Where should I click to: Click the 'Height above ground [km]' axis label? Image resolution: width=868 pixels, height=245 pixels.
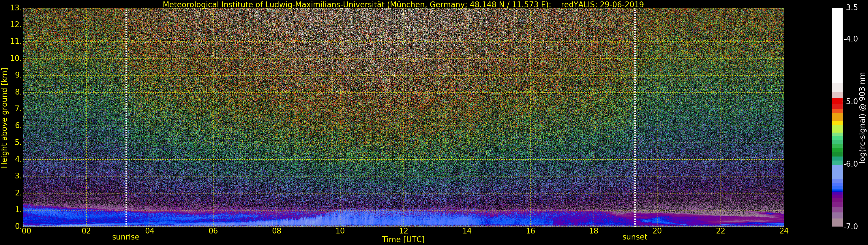(4, 118)
